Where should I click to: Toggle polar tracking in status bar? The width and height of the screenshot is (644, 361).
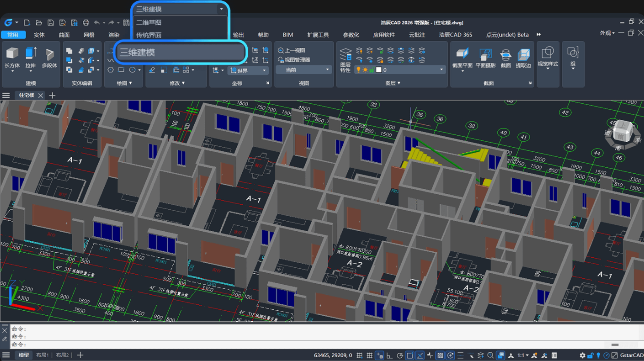(399, 356)
